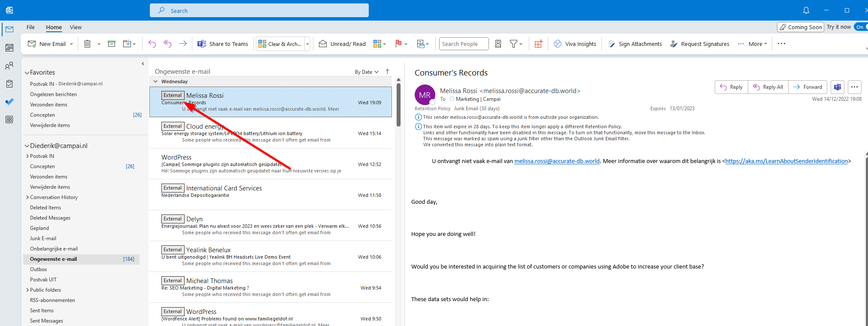Viewport: 868px width, 326px height.
Task: Click the message list vertical scrollbar
Action: coord(398,105)
